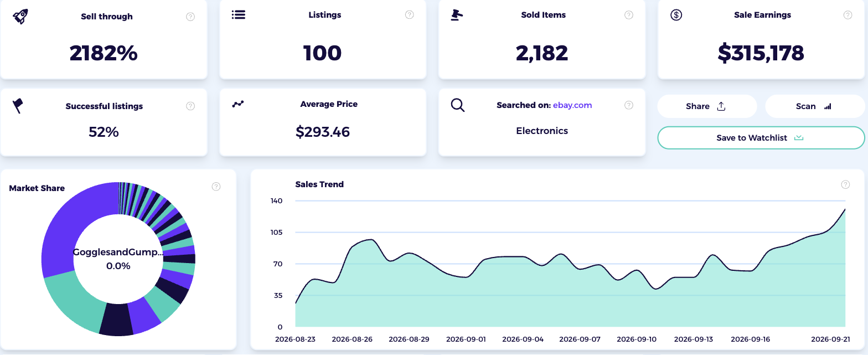Click the Market Share panel title
Screen dimensions: 868x355
pyautogui.click(x=37, y=188)
